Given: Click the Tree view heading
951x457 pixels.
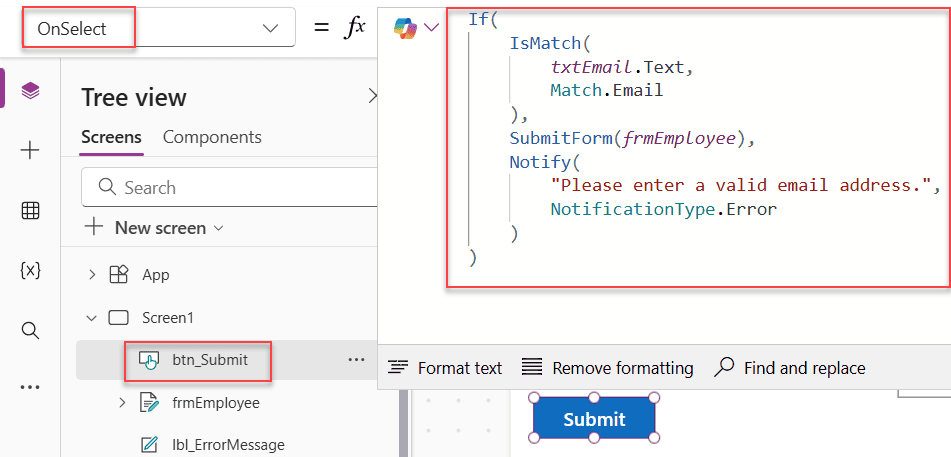Looking at the screenshot, I should click(134, 98).
